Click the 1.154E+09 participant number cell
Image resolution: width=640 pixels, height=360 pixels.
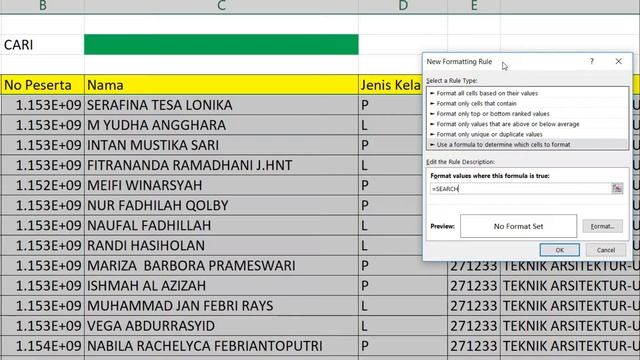[x=42, y=346]
